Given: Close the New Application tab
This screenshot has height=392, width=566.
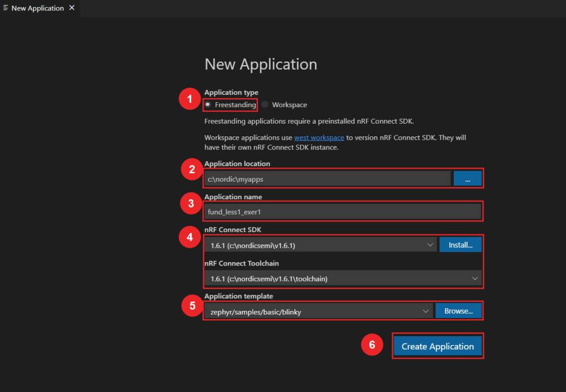Looking at the screenshot, I should click(71, 8).
